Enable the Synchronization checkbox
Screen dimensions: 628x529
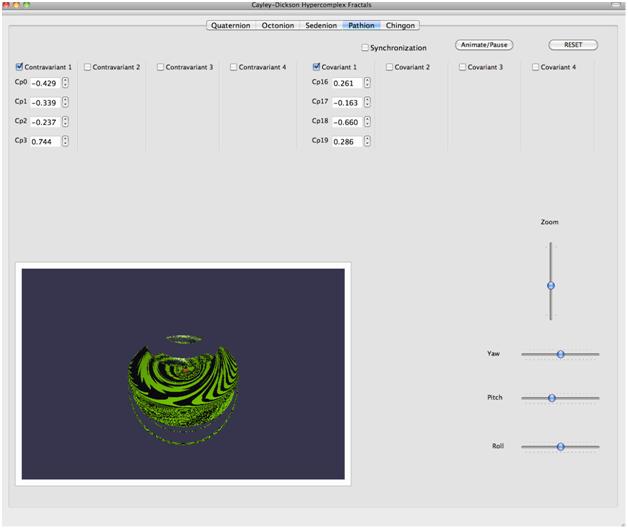365,48
